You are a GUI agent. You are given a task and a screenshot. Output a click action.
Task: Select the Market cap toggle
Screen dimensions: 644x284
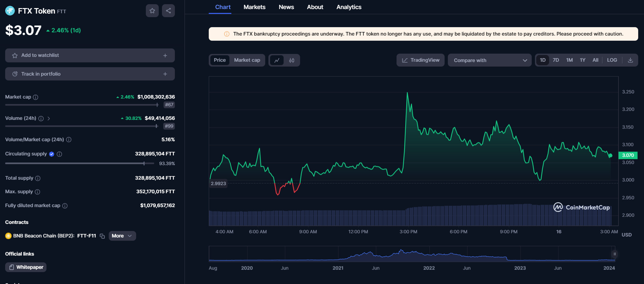point(247,60)
